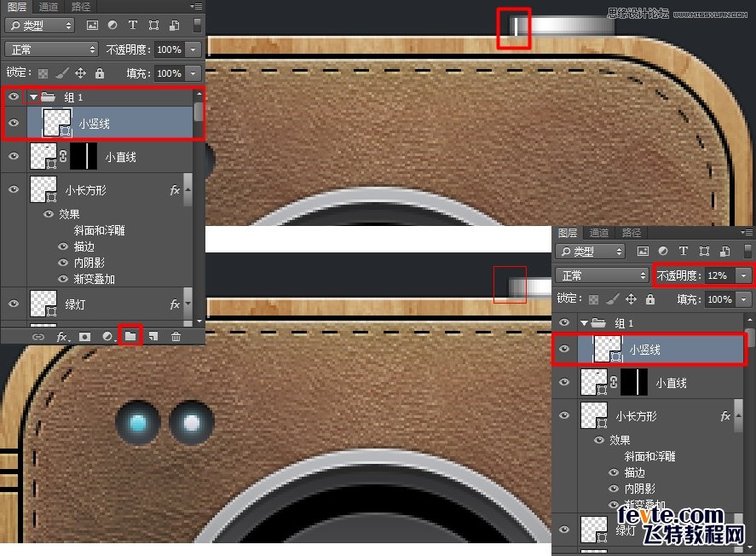Click link layers icon at panel bottom

coord(38,337)
